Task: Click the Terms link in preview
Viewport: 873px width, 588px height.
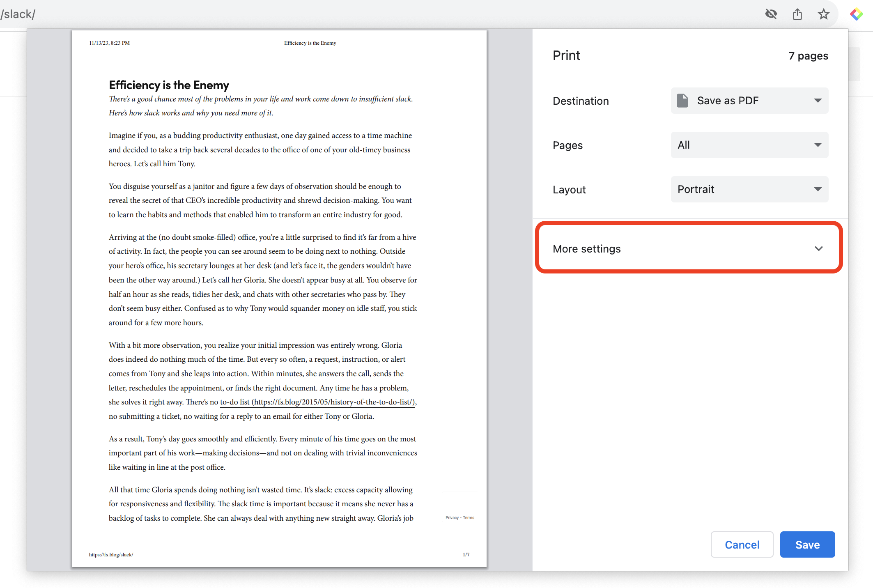Action: pos(469,518)
